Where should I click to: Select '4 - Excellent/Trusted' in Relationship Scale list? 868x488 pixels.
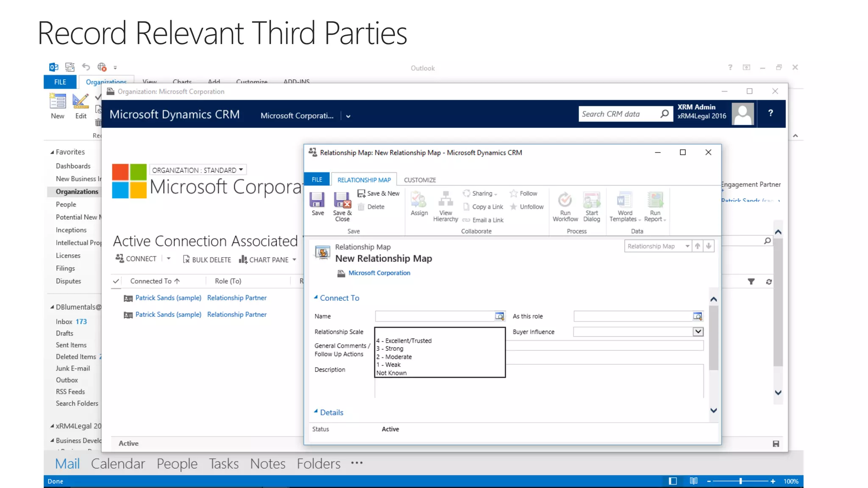point(404,341)
